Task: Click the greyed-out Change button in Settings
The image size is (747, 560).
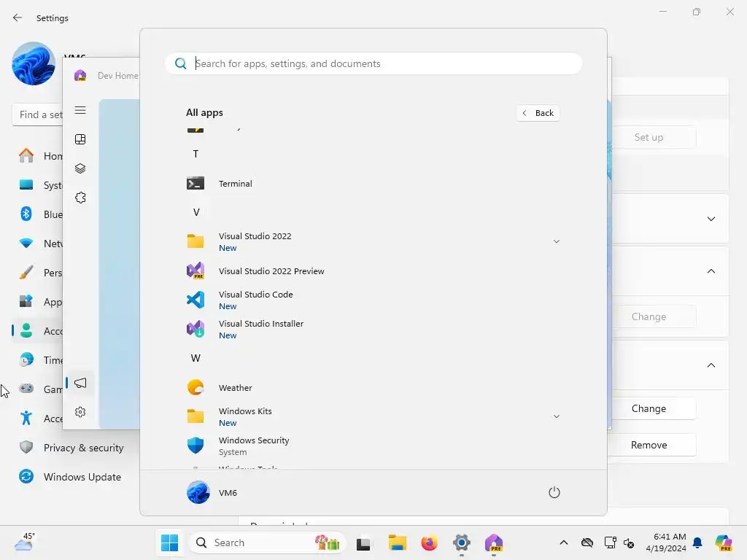Action: (654, 316)
